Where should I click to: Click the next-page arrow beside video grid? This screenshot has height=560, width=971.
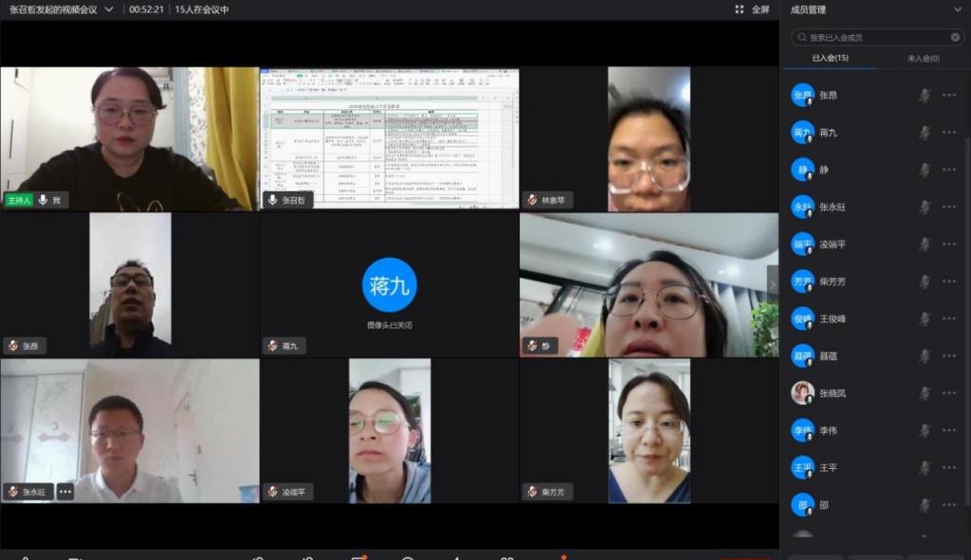773,283
